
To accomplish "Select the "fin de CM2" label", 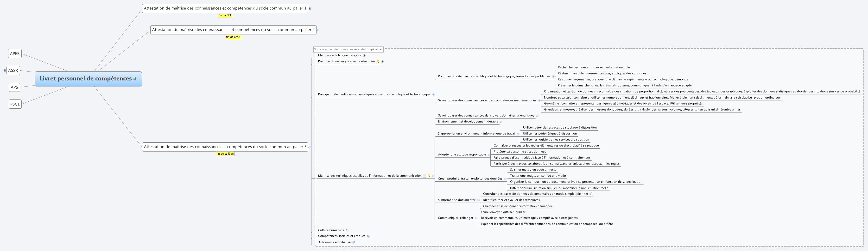I will tap(234, 37).
